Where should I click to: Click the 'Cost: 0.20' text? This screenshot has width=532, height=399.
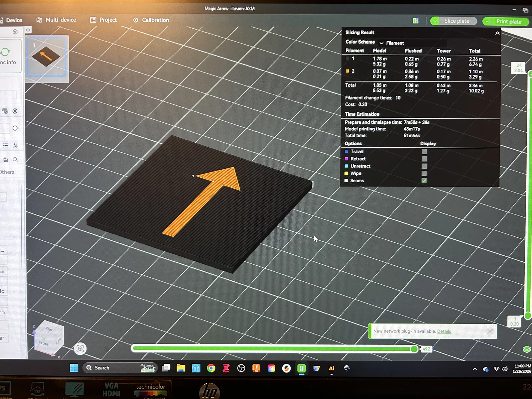click(356, 104)
